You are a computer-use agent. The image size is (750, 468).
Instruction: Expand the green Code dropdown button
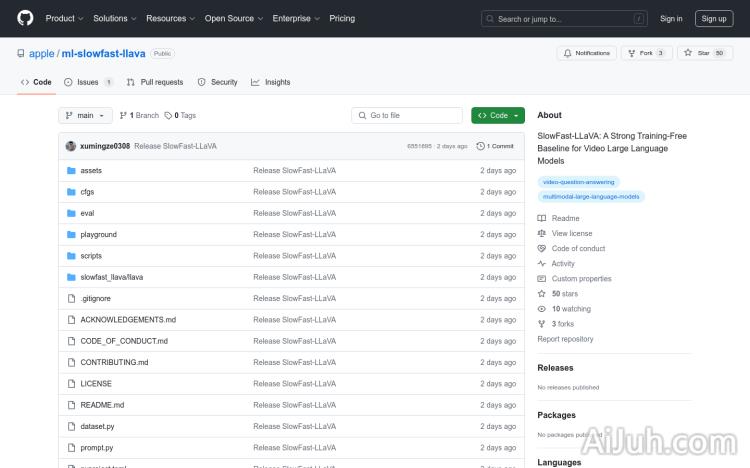coord(497,116)
